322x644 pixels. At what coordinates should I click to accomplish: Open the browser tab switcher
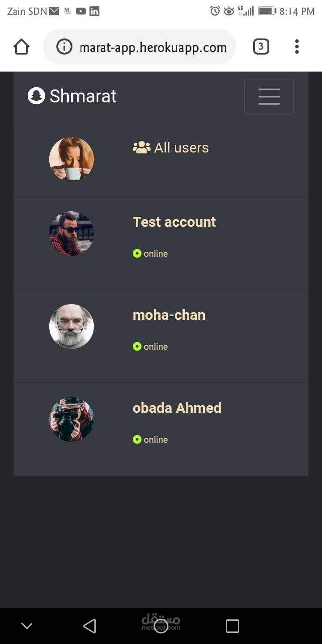point(261,47)
